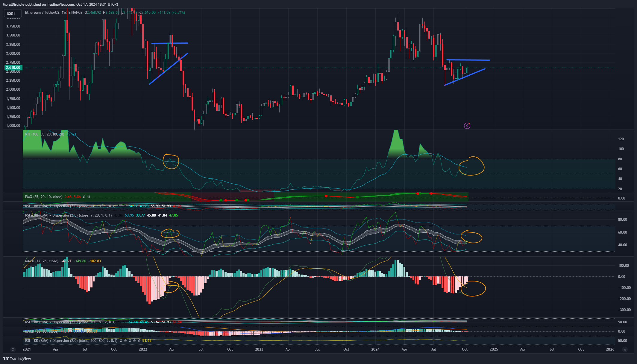Click the 2022 label on time axis
The width and height of the screenshot is (637, 364).
pyautogui.click(x=143, y=349)
